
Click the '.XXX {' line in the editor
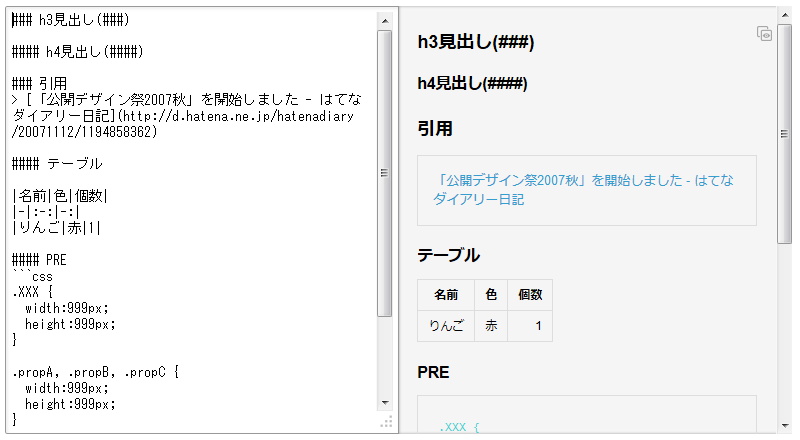(32, 292)
